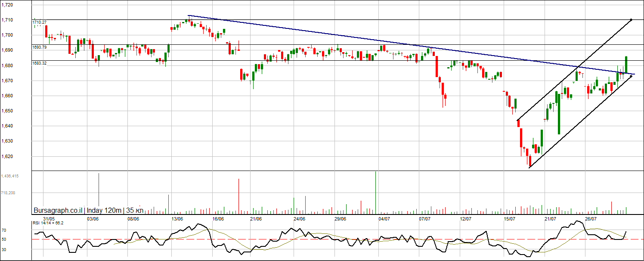
Task: Select the 24/06 date label
Action: (299, 219)
